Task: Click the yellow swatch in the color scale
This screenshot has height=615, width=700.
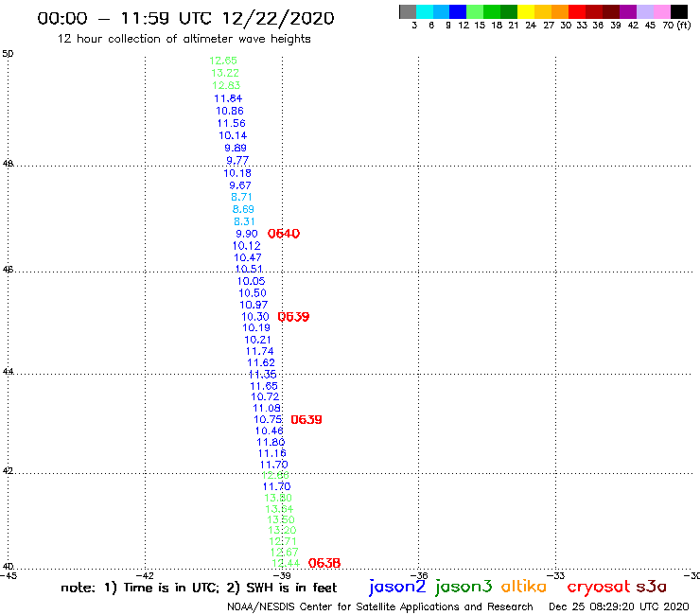Action: click(x=526, y=11)
